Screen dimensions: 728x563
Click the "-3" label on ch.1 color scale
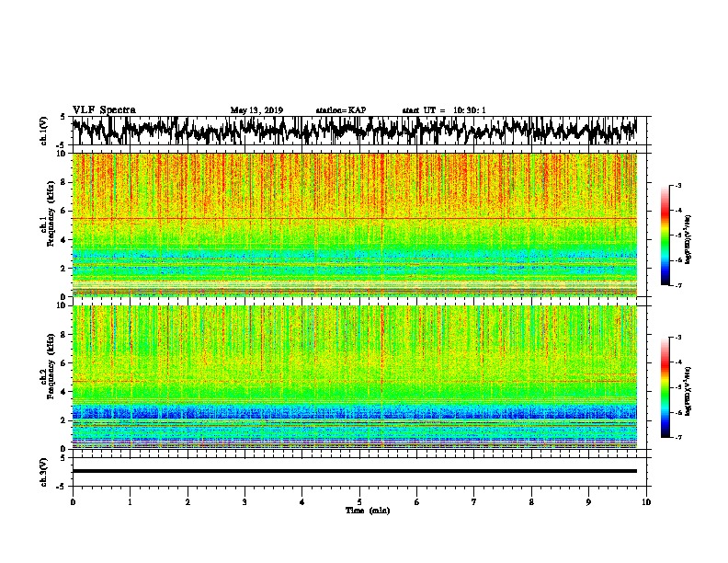click(x=677, y=185)
